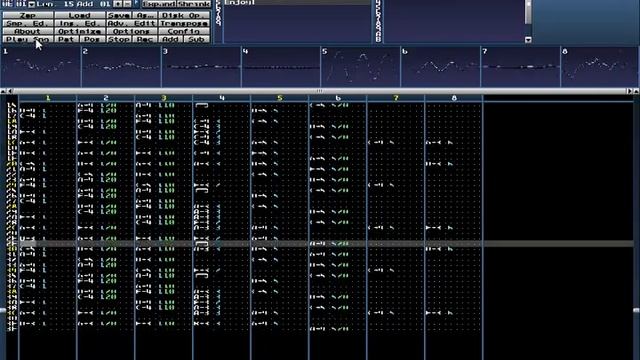The height and width of the screenshot is (360, 640).
Task: Select pattern channel header 1
Action: pos(48,98)
